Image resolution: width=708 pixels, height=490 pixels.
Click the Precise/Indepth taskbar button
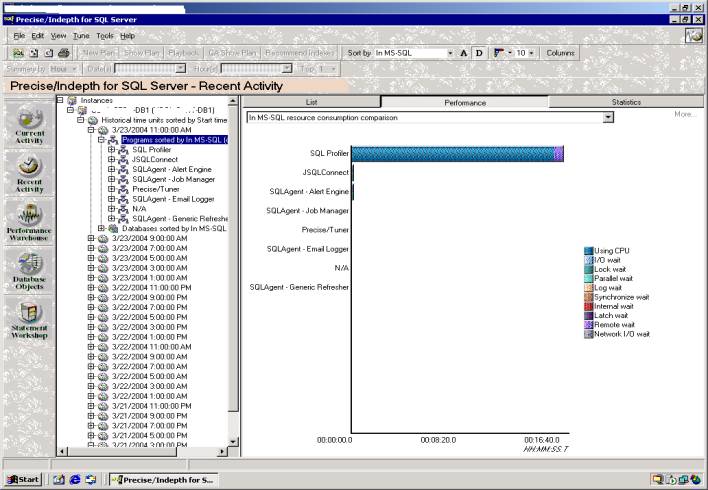coord(163,480)
